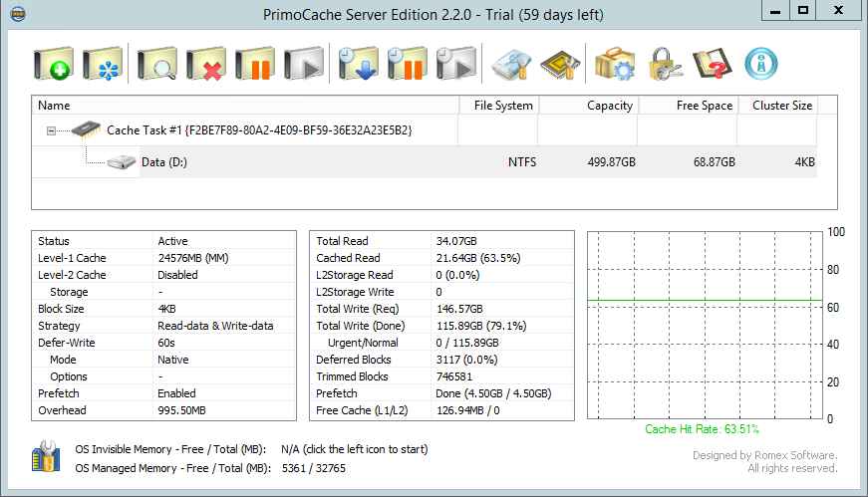Image resolution: width=868 pixels, height=497 pixels.
Task: Open help book with question mark
Action: click(x=712, y=65)
